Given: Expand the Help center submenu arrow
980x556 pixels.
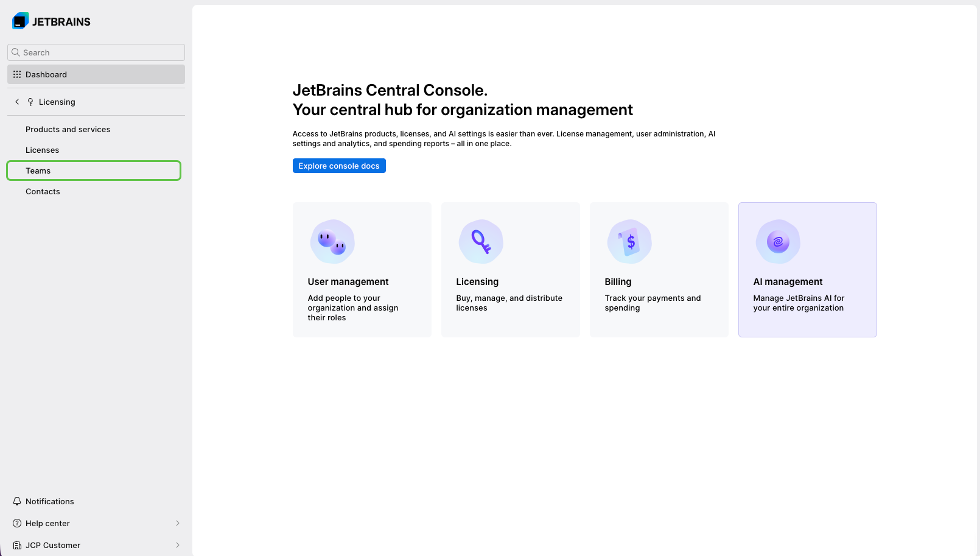Looking at the screenshot, I should click(178, 523).
